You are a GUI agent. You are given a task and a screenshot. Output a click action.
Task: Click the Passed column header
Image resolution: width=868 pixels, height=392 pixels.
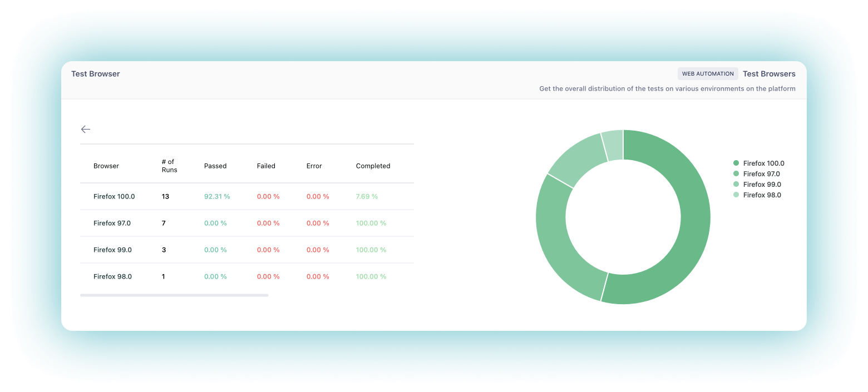point(215,166)
